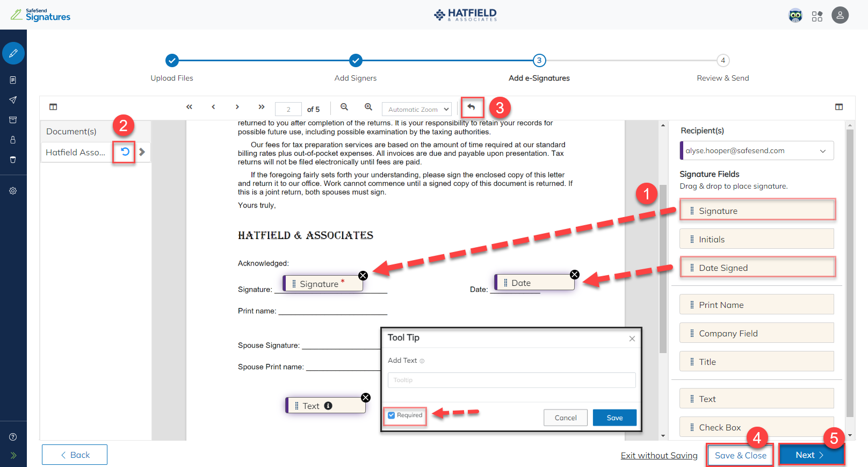Click the info icon on Text field

click(x=328, y=406)
